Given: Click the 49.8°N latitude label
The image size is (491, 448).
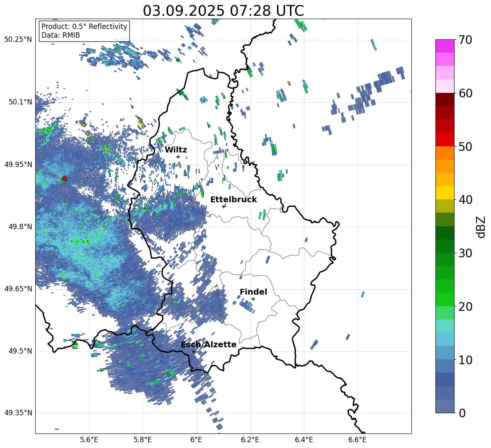Looking at the screenshot, I should click(x=20, y=227).
